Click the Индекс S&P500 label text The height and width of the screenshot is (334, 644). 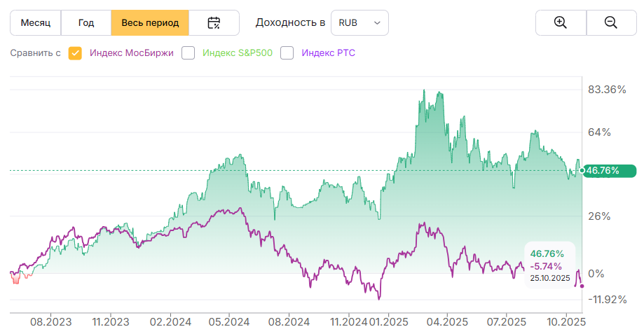[237, 53]
